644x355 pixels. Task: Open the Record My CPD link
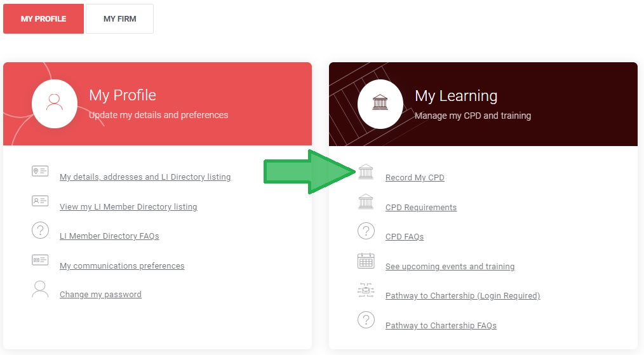coord(415,178)
